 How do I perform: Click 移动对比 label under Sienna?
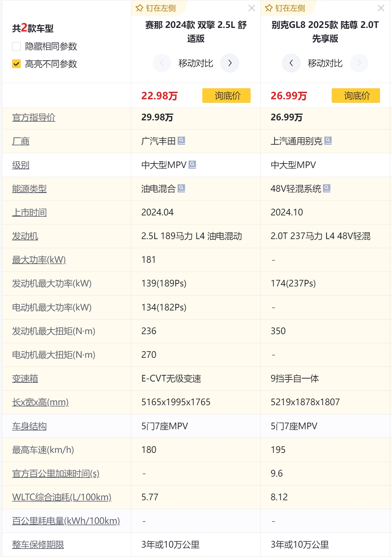pos(196,63)
